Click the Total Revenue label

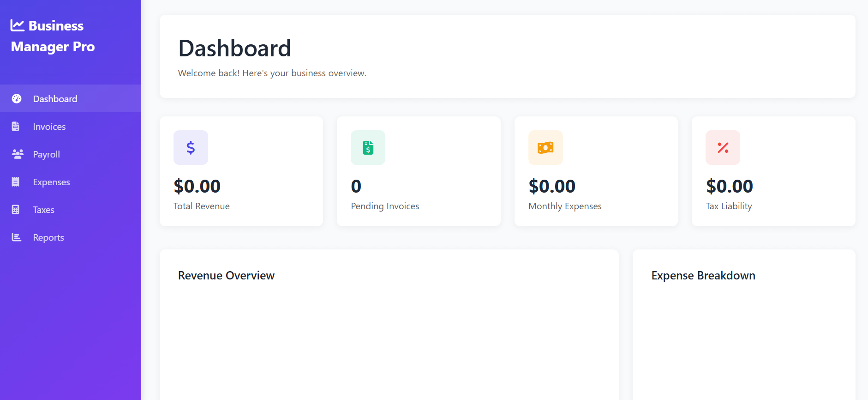pos(202,206)
